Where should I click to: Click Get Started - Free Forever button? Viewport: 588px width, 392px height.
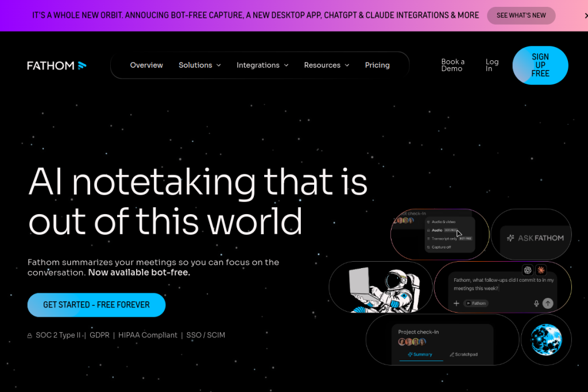coord(96,305)
